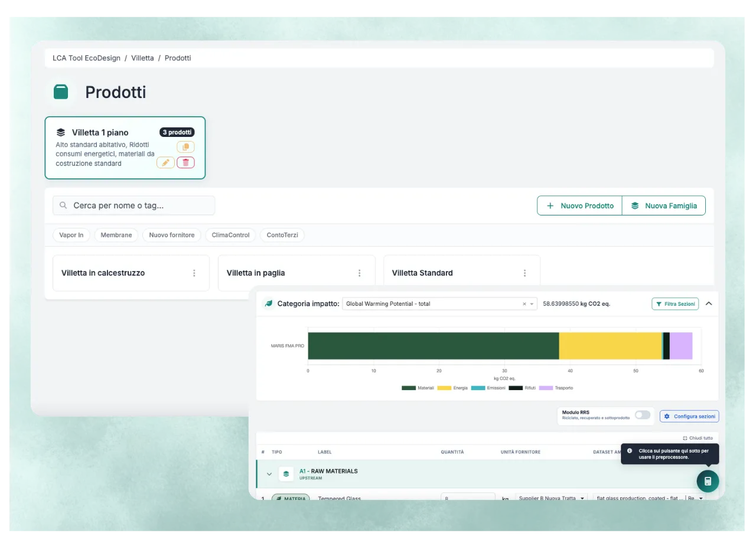Open the Supplier B Nuova Tratta dropdown

[552, 498]
